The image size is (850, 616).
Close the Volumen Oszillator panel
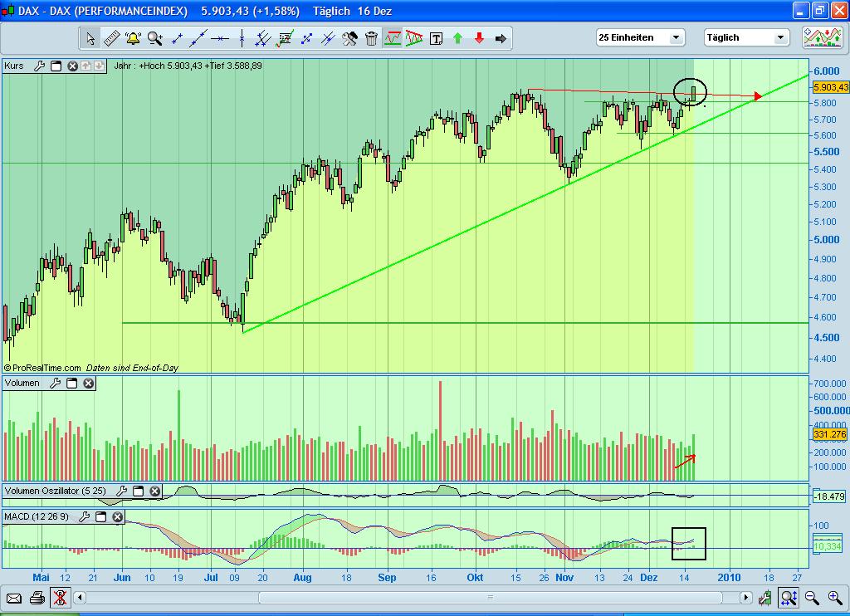click(154, 491)
